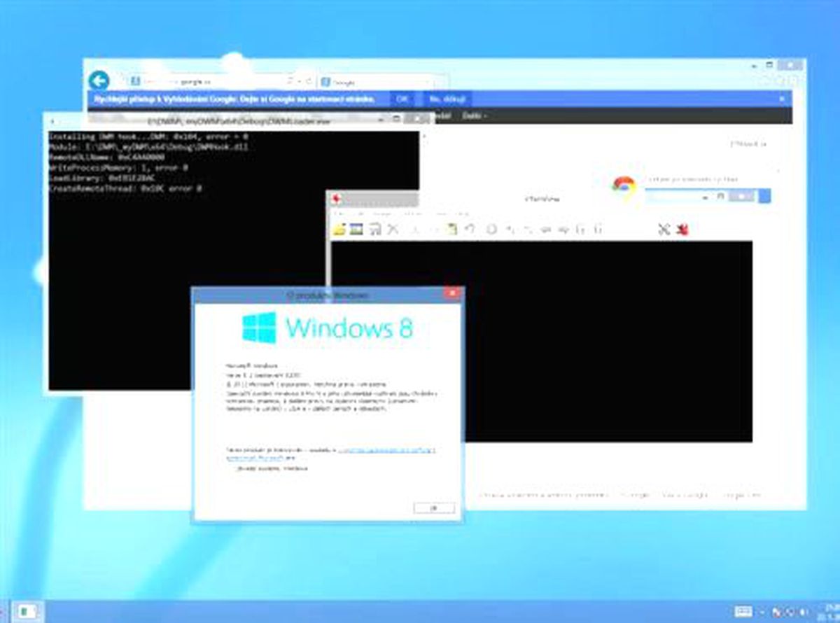Open IrfanView settings wrench icon
The image size is (840, 623).
(664, 229)
